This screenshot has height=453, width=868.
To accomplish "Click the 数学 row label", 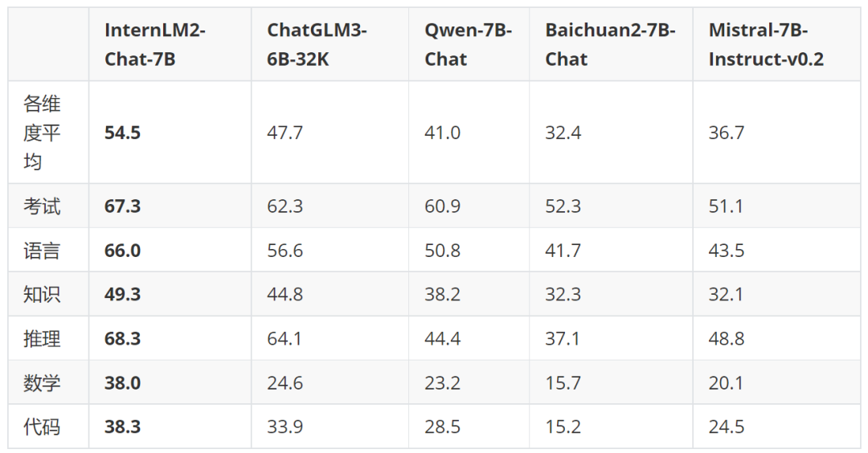I will [42, 383].
